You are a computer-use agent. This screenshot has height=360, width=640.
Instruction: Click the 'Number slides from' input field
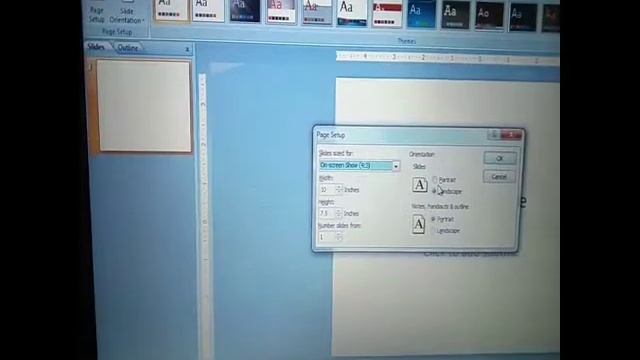coord(327,237)
